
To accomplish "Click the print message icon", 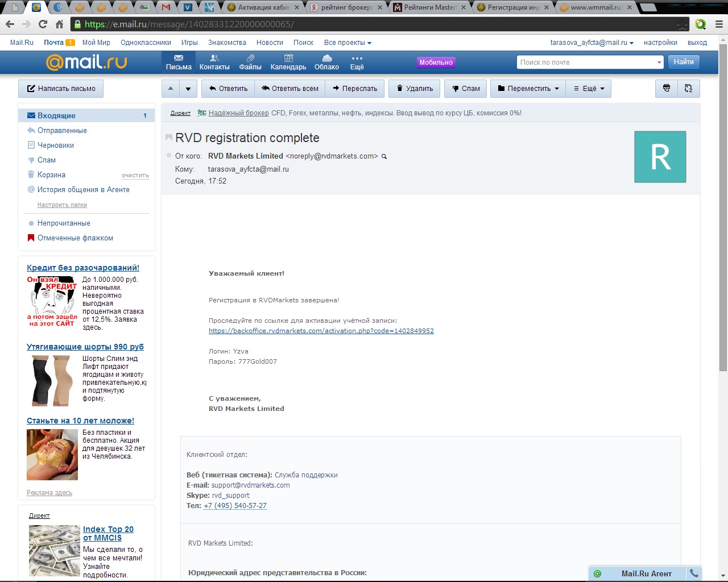I will click(667, 88).
